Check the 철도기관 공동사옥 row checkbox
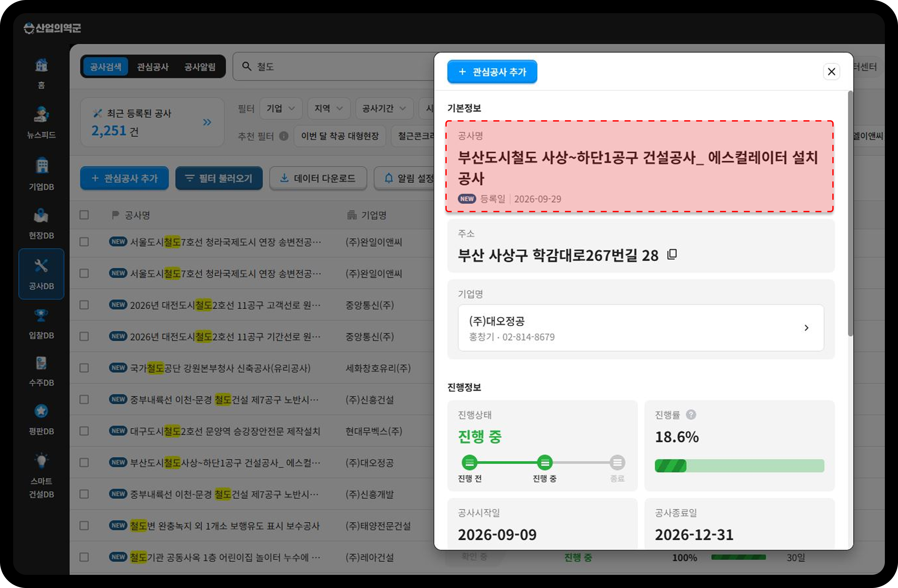898x588 pixels. point(84,557)
